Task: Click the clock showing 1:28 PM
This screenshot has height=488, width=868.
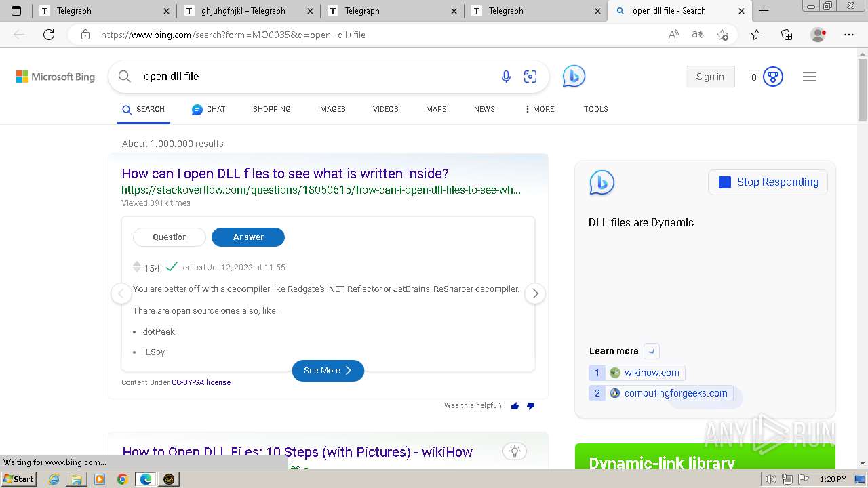Action: point(833,479)
